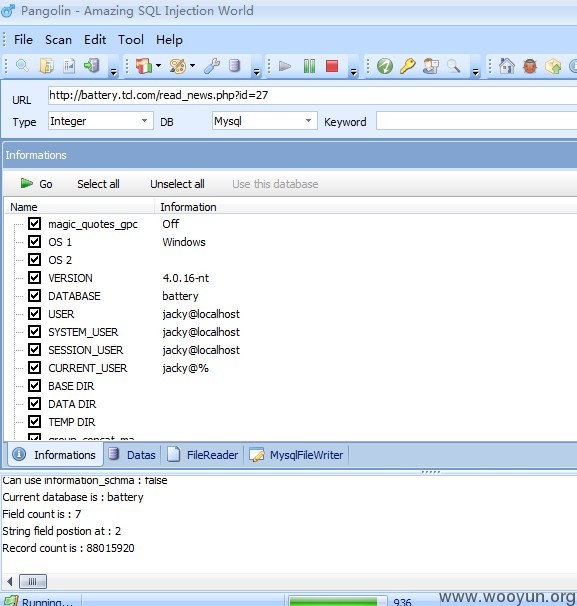Viewport: 577px width, 606px height.
Task: Click the green Go arrow icon
Action: pyautogui.click(x=27, y=183)
